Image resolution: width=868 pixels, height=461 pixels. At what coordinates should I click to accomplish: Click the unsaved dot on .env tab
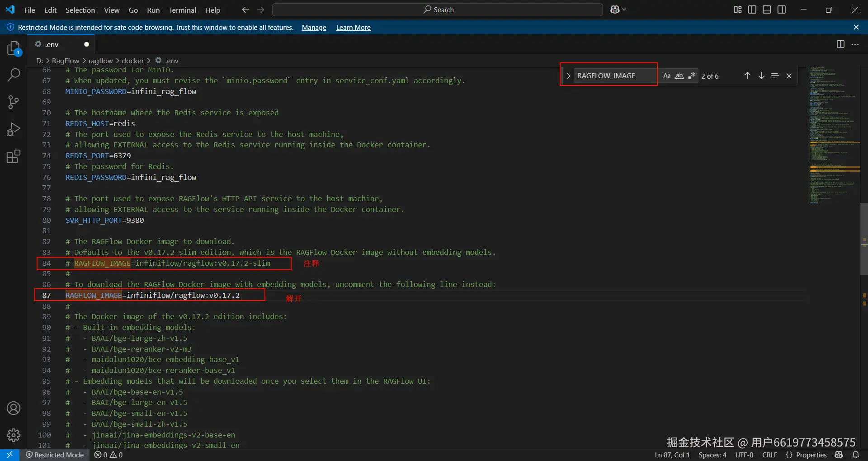point(86,44)
